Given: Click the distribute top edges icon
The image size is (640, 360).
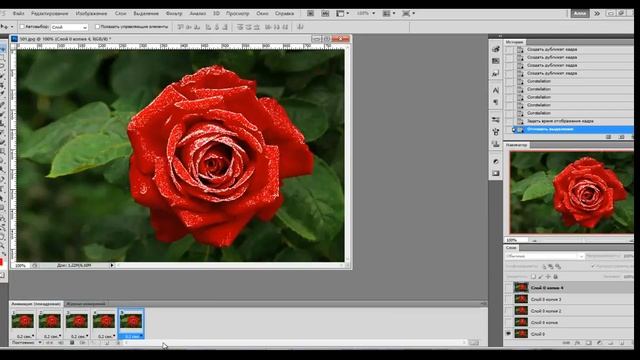Looking at the screenshot, I should tap(240, 27).
